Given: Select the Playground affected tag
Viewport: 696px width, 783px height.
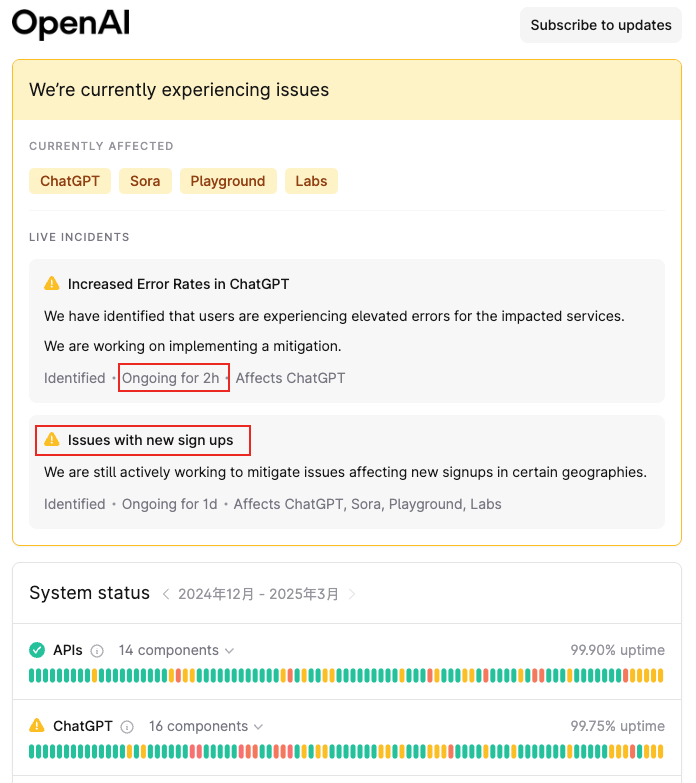Looking at the screenshot, I should pos(228,181).
